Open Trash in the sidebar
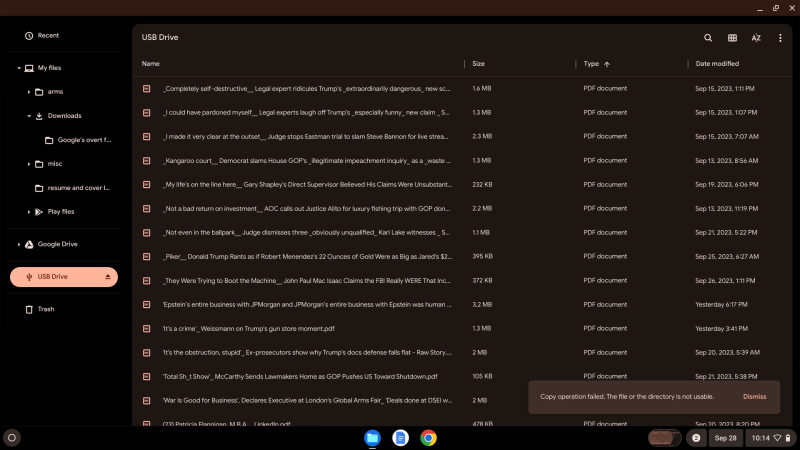This screenshot has height=450, width=800. click(x=46, y=309)
